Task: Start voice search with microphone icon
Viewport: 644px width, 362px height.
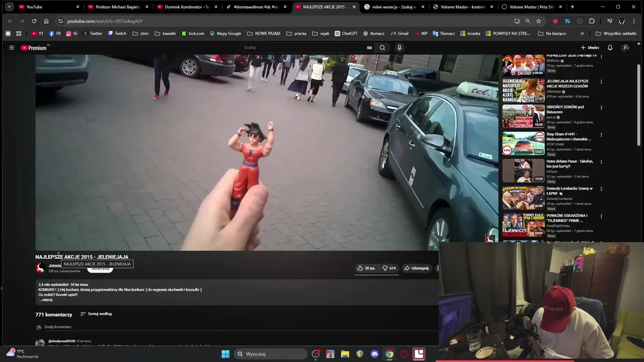Action: pyautogui.click(x=399, y=48)
